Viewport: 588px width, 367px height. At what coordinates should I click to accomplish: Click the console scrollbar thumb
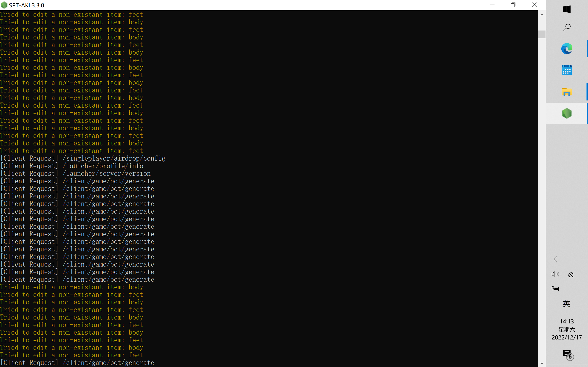pyautogui.click(x=542, y=34)
